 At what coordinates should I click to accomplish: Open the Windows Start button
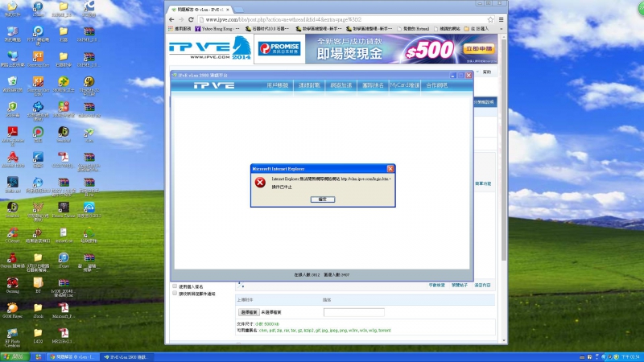click(x=14, y=357)
